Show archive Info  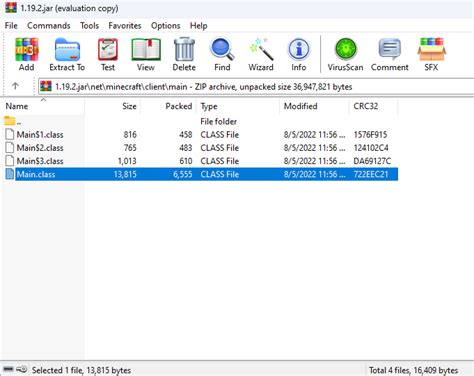pyautogui.click(x=299, y=49)
